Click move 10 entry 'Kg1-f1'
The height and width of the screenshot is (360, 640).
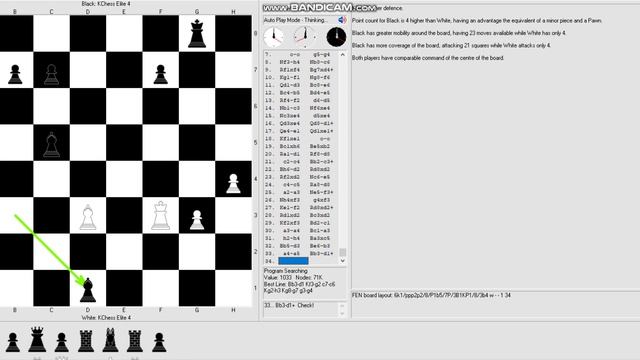(x=289, y=77)
